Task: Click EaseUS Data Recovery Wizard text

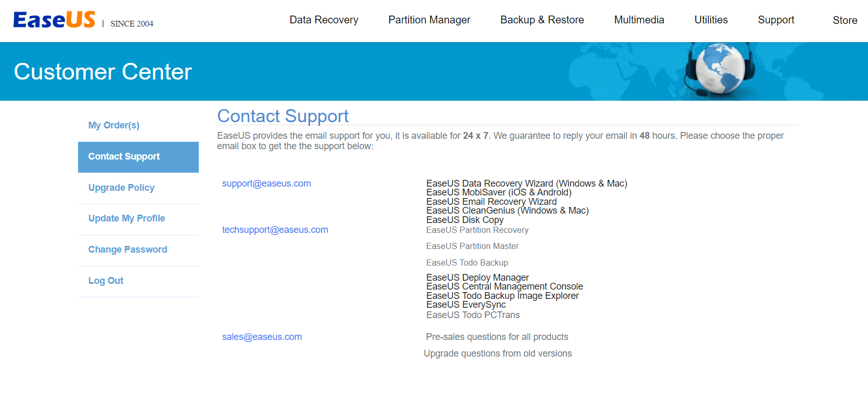Action: point(527,183)
